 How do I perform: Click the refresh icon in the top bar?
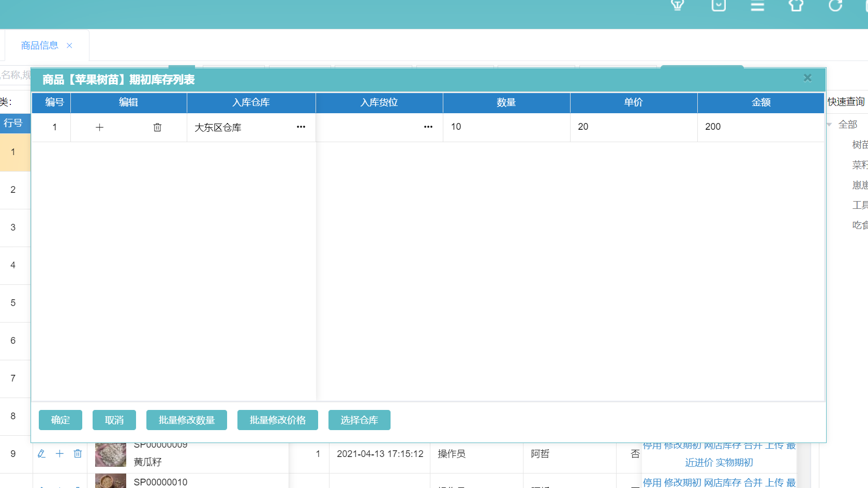(835, 5)
